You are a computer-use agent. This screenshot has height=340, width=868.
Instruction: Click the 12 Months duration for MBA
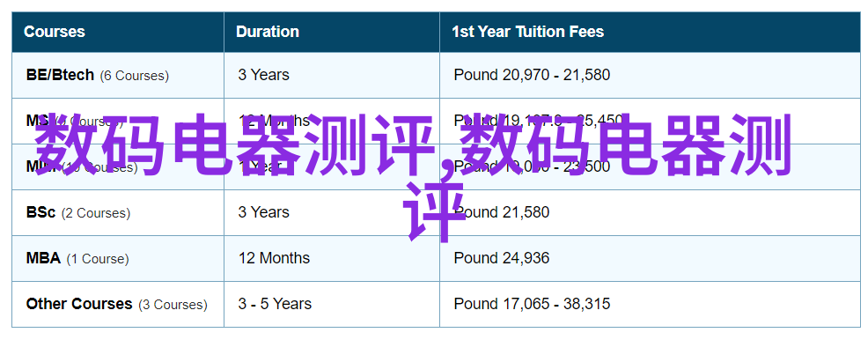274,258
